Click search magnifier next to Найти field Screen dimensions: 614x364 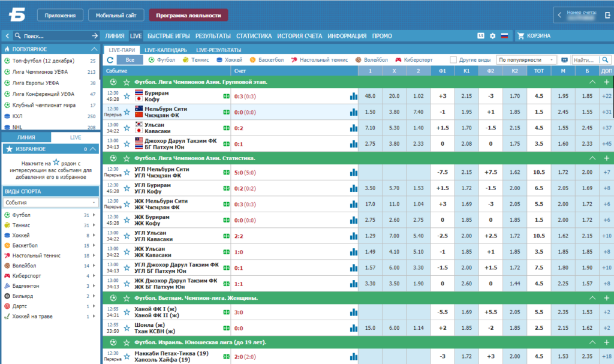pyautogui.click(x=606, y=60)
